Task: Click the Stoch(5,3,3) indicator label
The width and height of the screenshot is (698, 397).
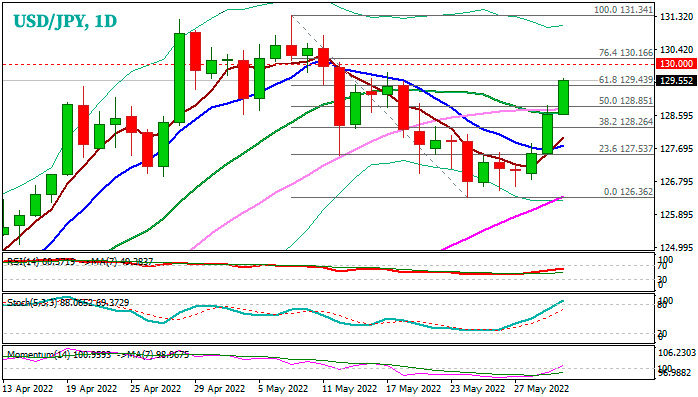Action: click(68, 303)
